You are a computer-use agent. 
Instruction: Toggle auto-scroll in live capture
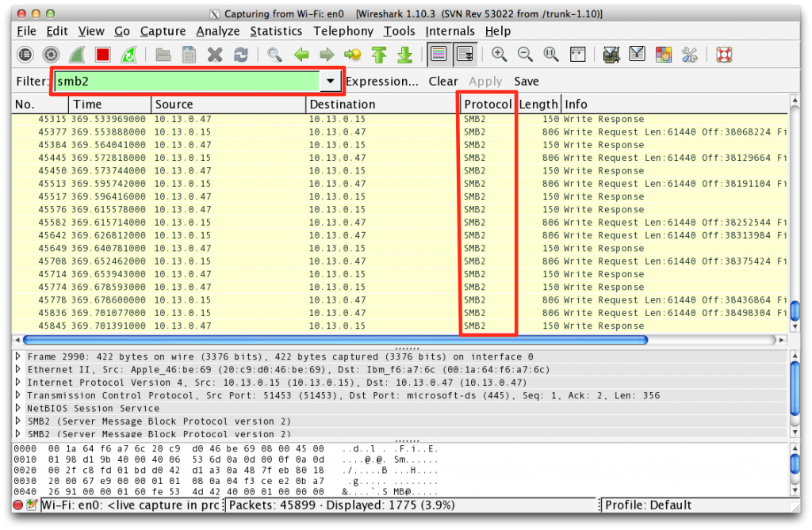pyautogui.click(x=465, y=54)
